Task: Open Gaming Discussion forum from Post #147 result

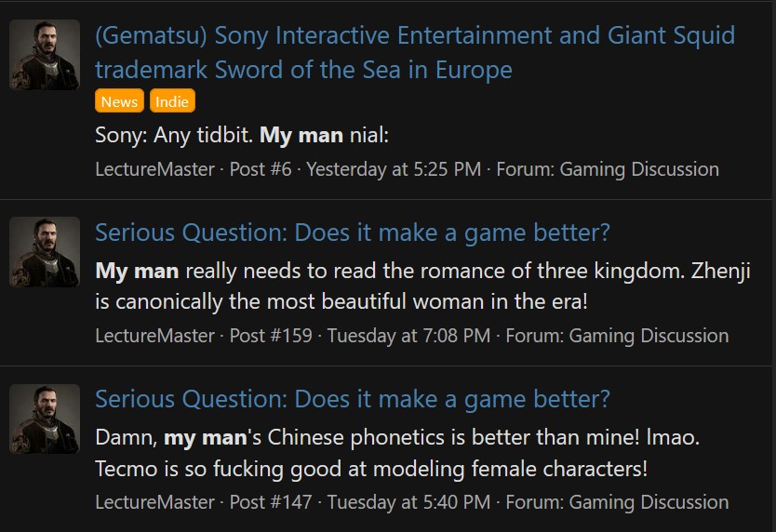Action: tap(649, 502)
